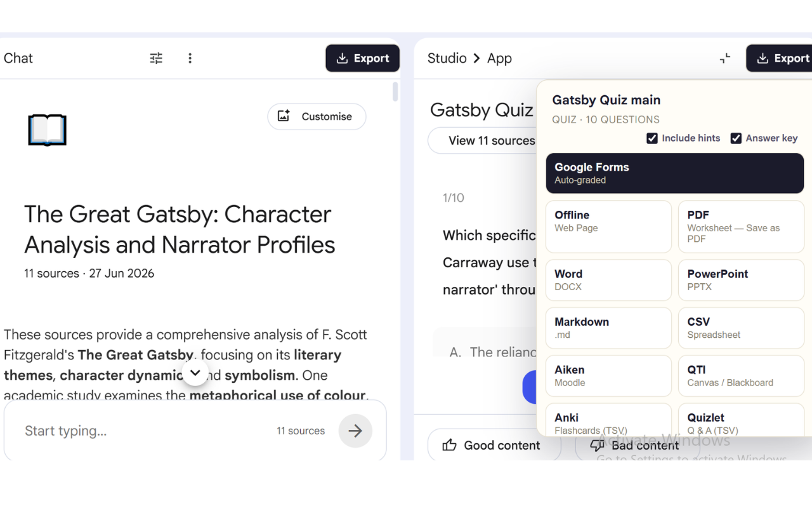Click the Good content thumbs-up button
The height and width of the screenshot is (508, 812).
[x=494, y=445]
